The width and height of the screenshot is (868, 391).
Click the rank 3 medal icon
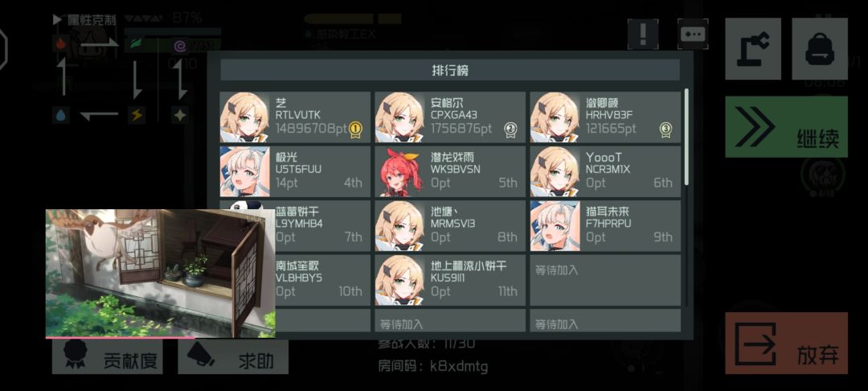pyautogui.click(x=665, y=129)
